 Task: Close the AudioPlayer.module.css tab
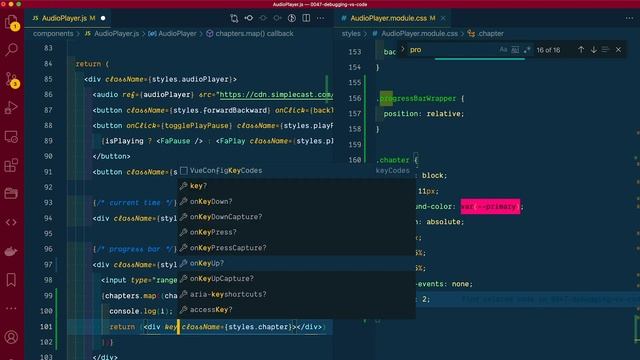click(x=443, y=18)
